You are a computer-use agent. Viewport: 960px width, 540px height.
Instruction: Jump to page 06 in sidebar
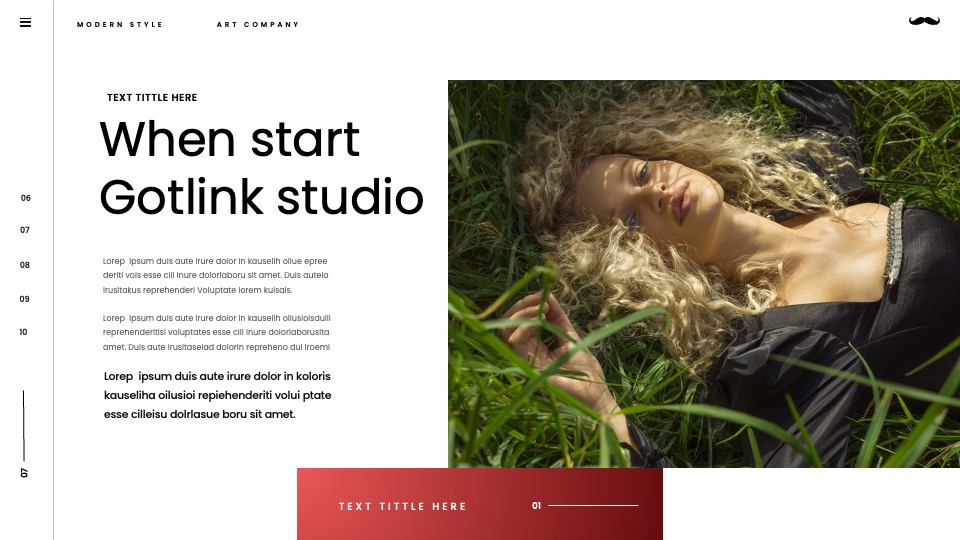coord(25,198)
